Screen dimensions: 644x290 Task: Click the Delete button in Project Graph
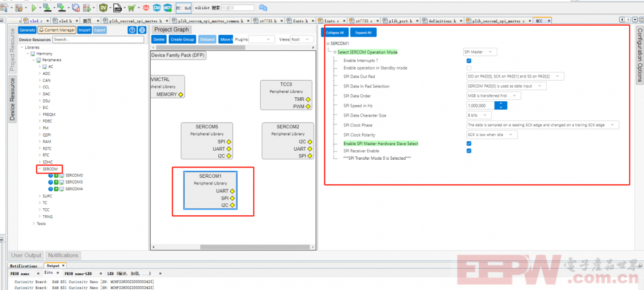pyautogui.click(x=159, y=39)
